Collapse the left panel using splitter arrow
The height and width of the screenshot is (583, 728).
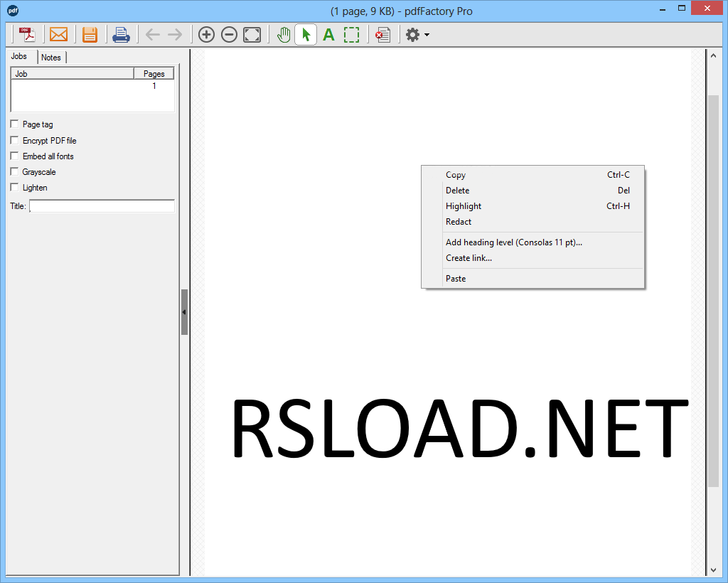tap(184, 312)
